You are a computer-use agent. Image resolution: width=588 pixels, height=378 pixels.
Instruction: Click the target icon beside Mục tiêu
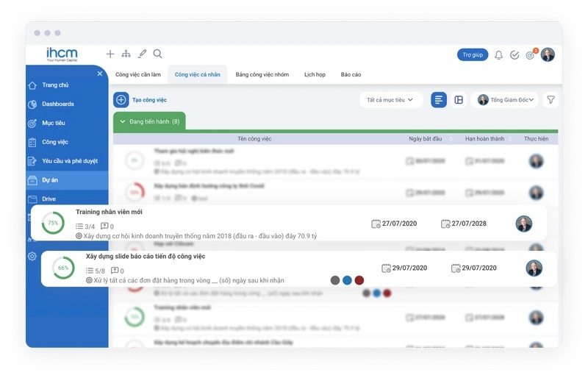click(32, 123)
